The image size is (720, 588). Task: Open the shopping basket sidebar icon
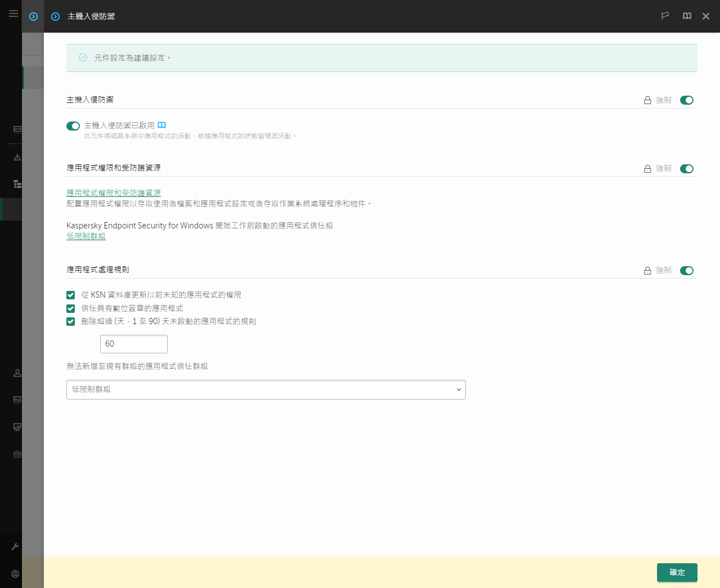tap(17, 454)
